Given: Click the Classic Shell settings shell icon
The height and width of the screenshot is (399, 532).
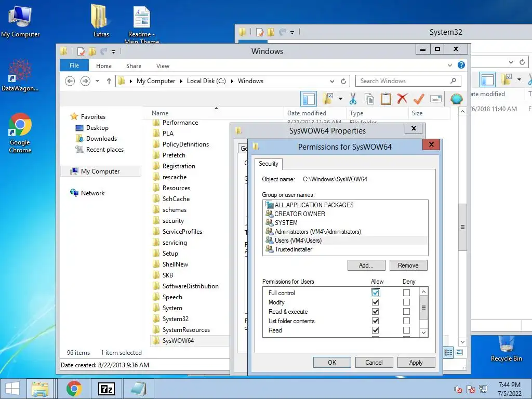Looking at the screenshot, I should tap(456, 99).
